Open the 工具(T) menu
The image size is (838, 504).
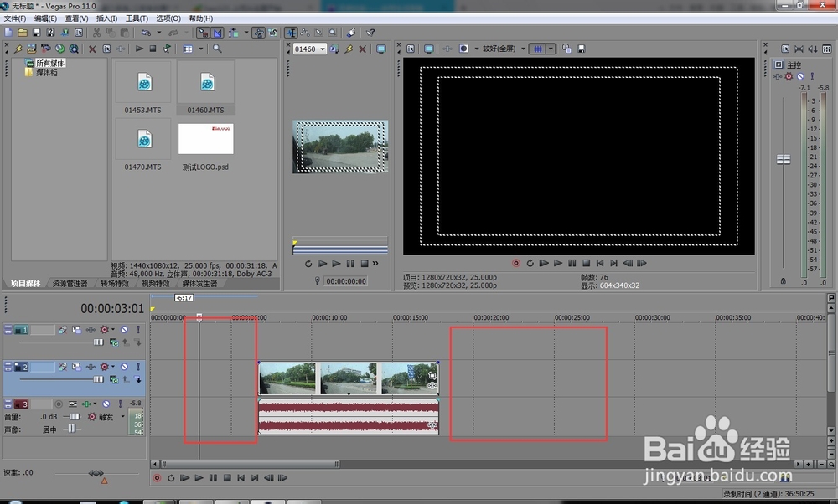pos(137,18)
